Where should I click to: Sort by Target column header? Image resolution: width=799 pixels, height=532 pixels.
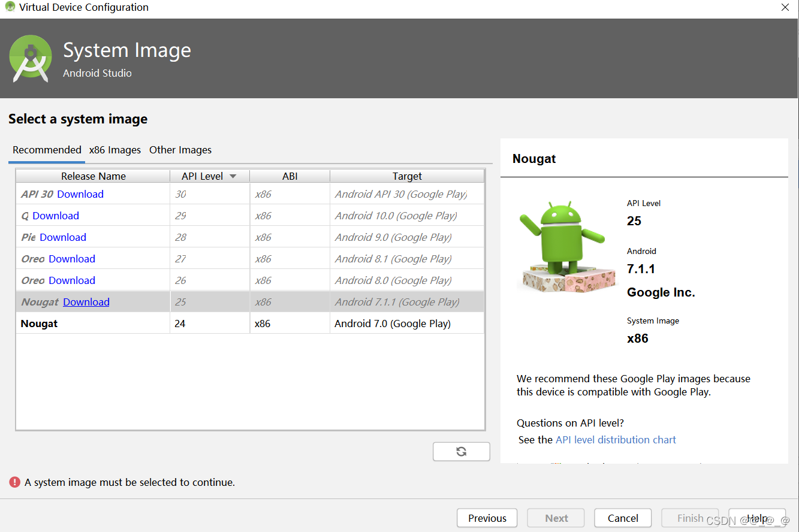pyautogui.click(x=407, y=176)
